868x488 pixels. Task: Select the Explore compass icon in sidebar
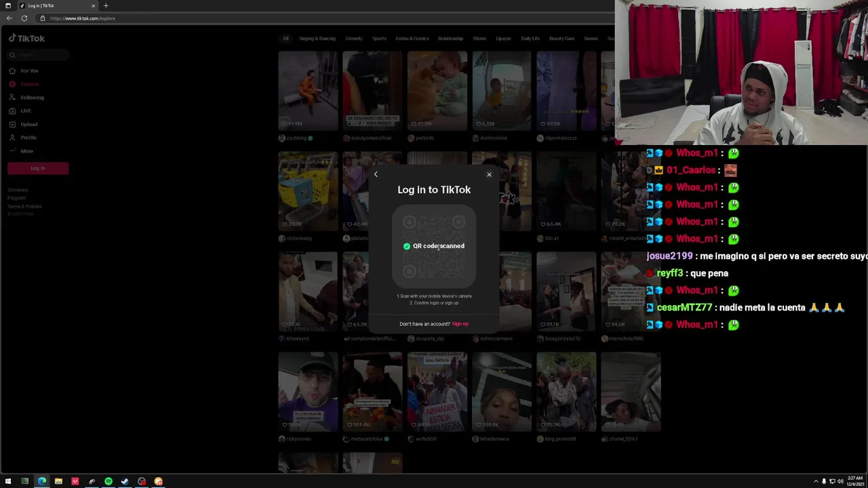12,84
